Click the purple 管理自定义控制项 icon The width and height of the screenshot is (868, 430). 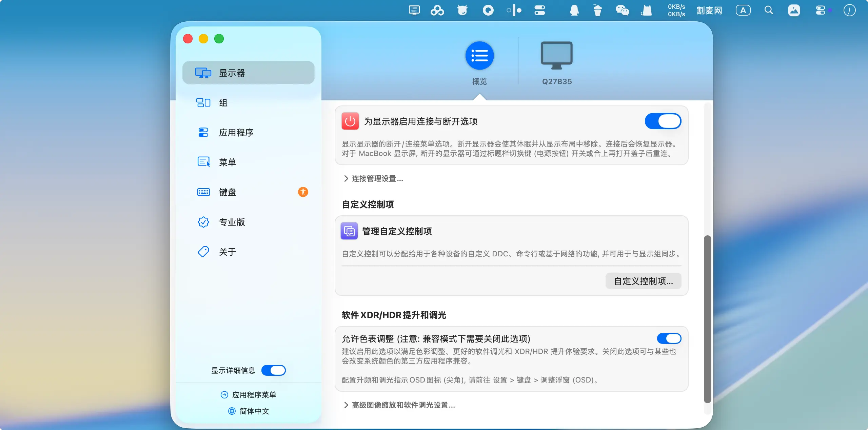(x=349, y=231)
